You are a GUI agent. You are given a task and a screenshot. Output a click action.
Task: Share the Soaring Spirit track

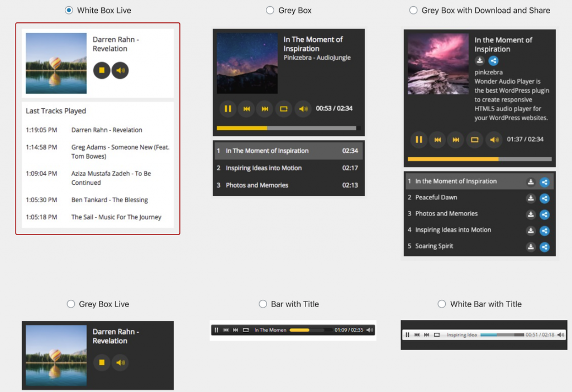[x=545, y=246]
